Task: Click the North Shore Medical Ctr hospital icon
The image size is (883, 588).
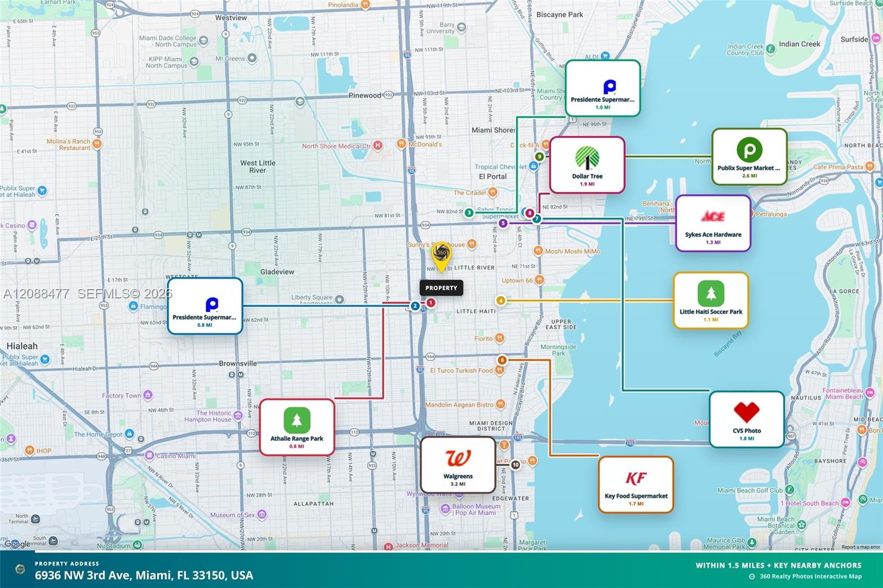Action: pos(378,146)
